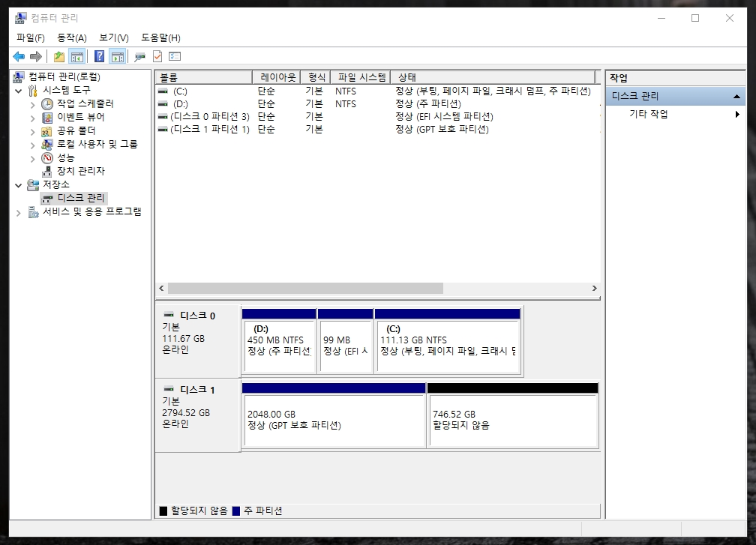Open the 파일(F) menu

point(30,37)
